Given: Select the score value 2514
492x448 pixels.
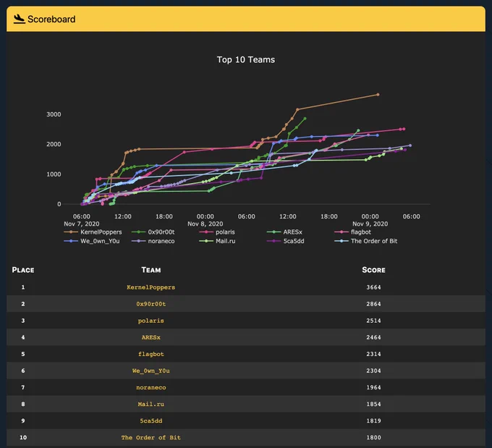Looking at the screenshot, I should pos(373,321).
